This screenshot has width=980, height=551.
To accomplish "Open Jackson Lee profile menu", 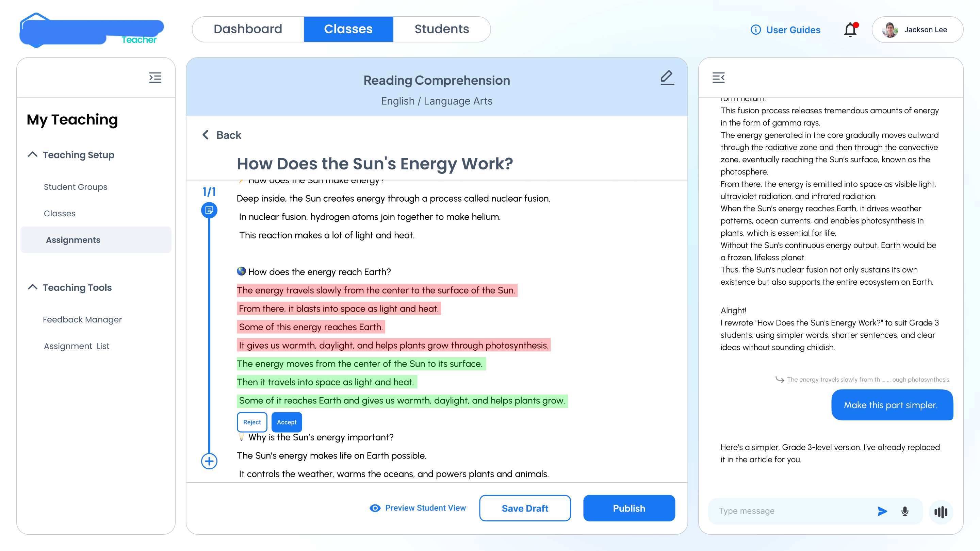I will (x=917, y=30).
